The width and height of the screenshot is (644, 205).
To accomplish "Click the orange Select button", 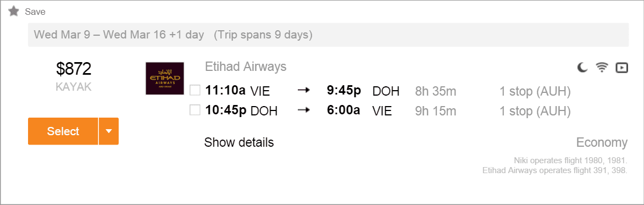I will pos(63,131).
